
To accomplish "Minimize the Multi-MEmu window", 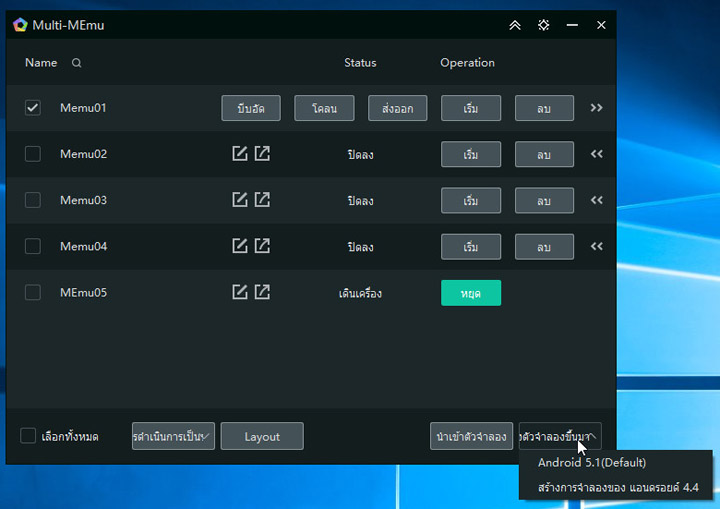I will (x=572, y=25).
